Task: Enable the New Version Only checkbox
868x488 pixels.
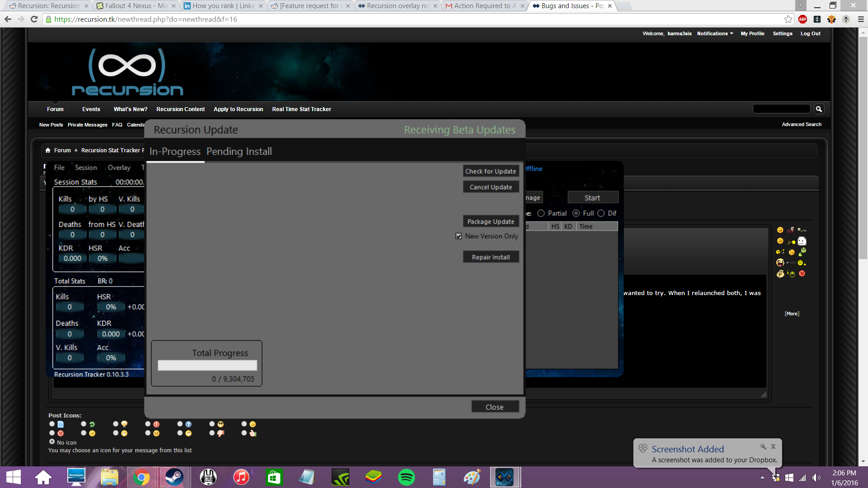Action: pyautogui.click(x=459, y=235)
